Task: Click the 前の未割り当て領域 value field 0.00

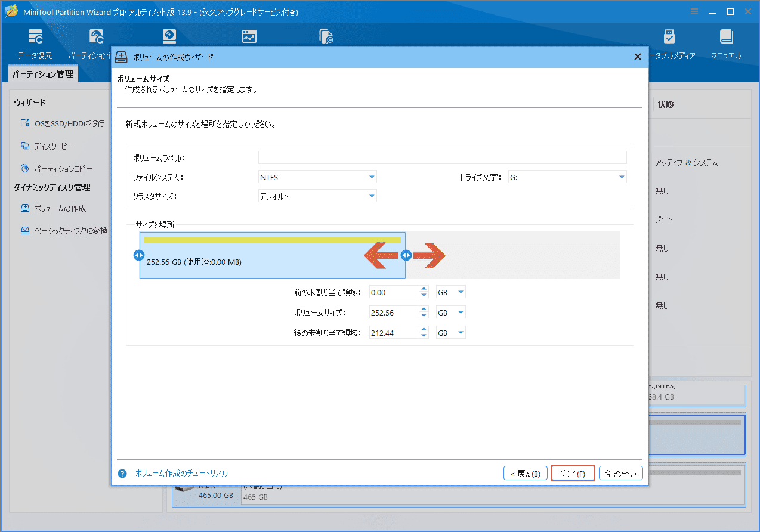Action: click(x=393, y=292)
